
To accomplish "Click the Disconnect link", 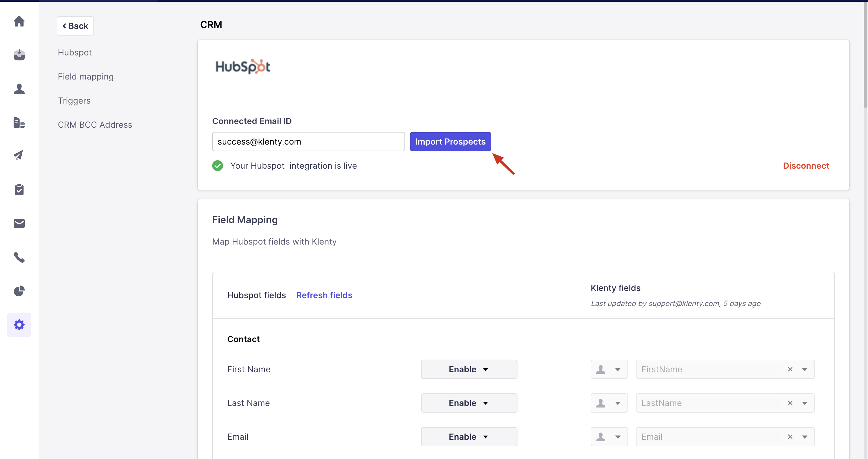I will (x=806, y=166).
